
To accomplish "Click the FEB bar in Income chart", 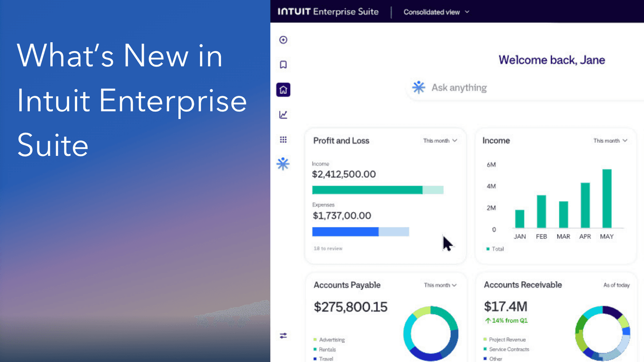I will tap(541, 212).
